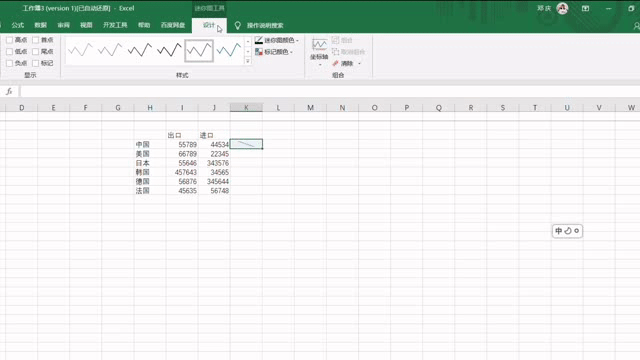Screen dimensions: 640x360
Task: Open the 百度网盘 tab
Action: pyautogui.click(x=173, y=25)
